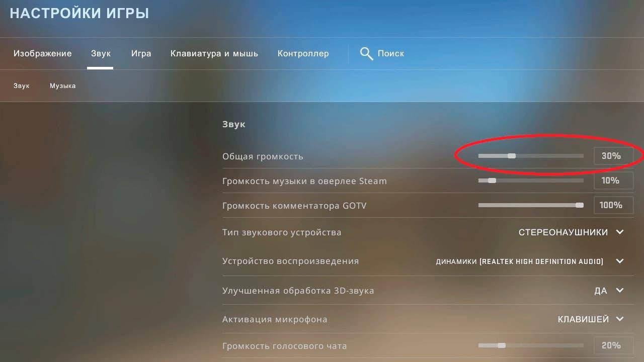The height and width of the screenshot is (362, 644).
Task: Open the Музыка sub-tab
Action: click(63, 86)
